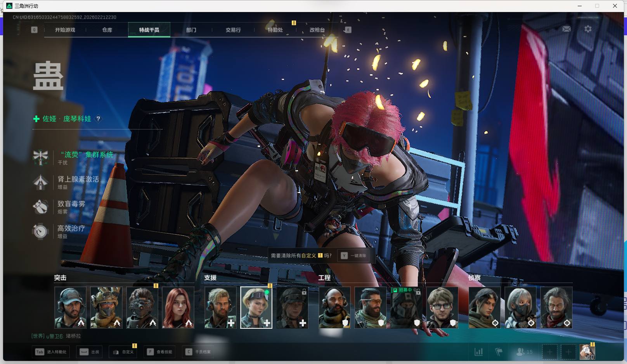
Task: Go to the 特勤处 tab
Action: [x=275, y=30]
